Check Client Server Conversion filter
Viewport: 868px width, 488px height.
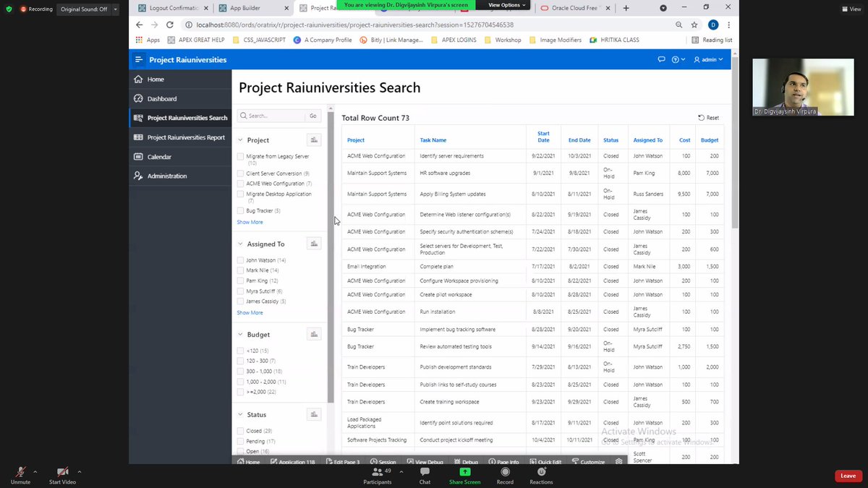coord(240,174)
